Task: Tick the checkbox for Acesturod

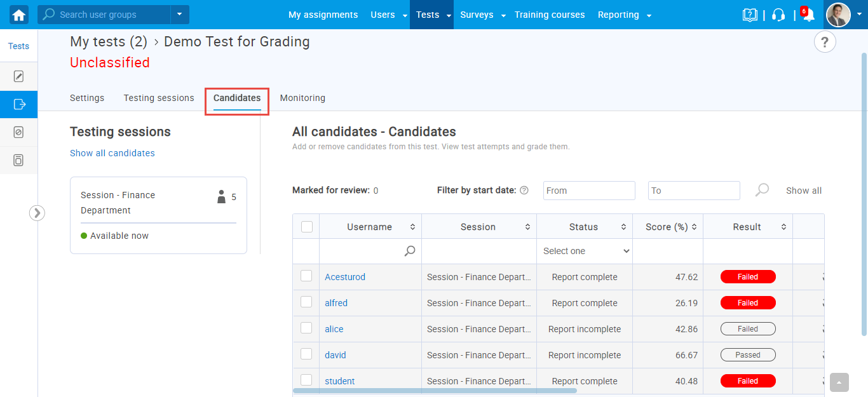Action: [x=306, y=276]
